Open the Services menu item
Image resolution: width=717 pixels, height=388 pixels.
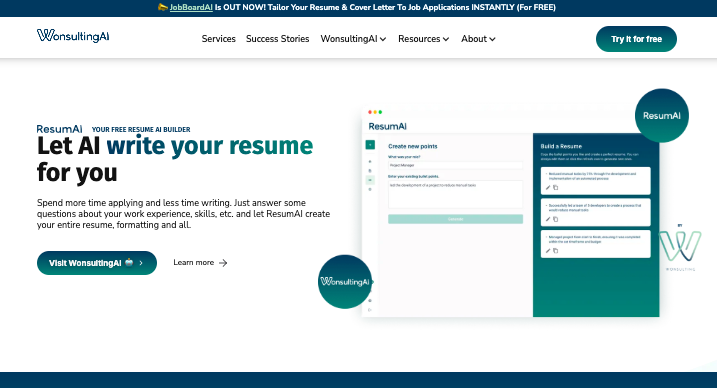pos(219,39)
